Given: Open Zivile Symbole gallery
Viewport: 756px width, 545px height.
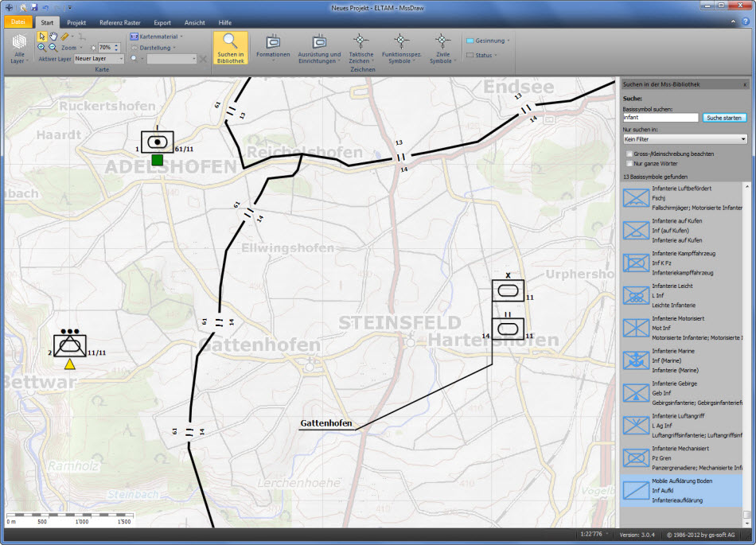Looking at the screenshot, I should pos(442,49).
